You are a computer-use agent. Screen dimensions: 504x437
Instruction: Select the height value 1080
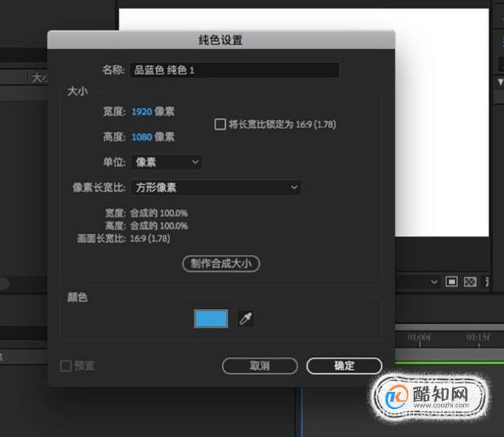tap(142, 137)
